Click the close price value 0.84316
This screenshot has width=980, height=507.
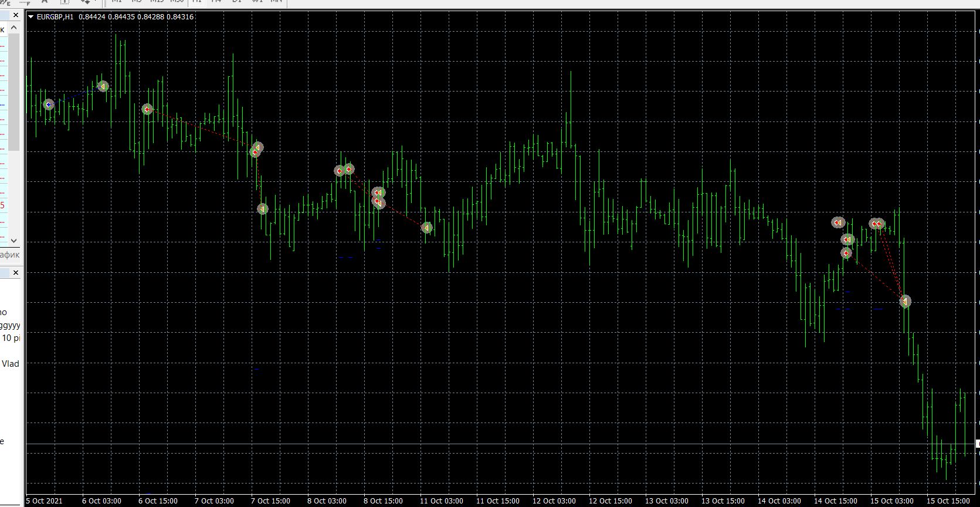tap(180, 17)
